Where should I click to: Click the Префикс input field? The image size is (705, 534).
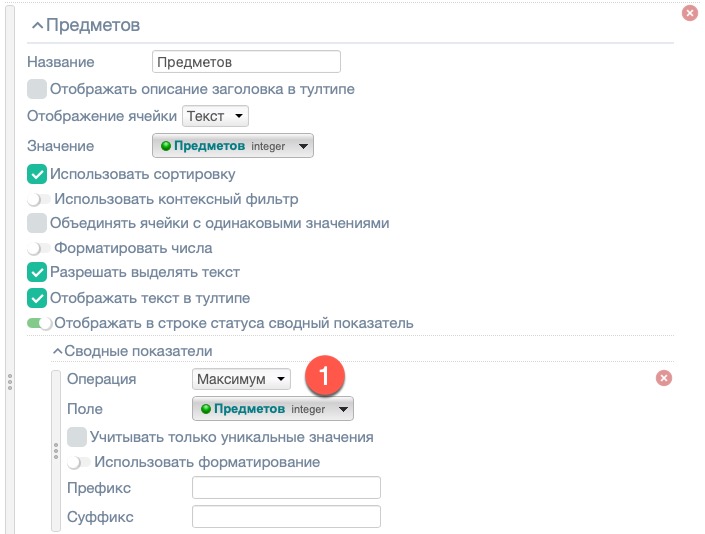click(x=286, y=487)
